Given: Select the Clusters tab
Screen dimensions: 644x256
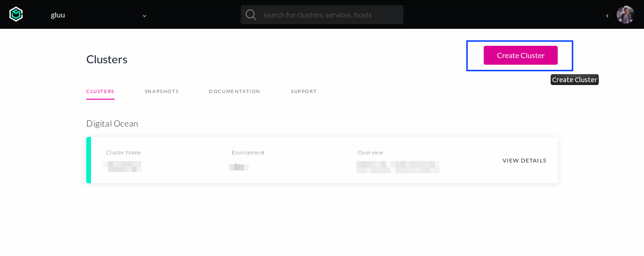Looking at the screenshot, I should coord(100,92).
